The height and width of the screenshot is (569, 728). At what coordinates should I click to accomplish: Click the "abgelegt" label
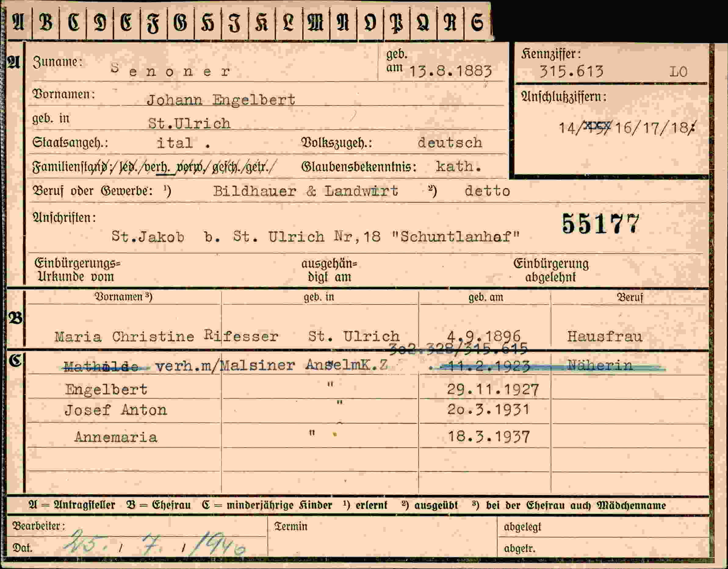[x=522, y=527]
